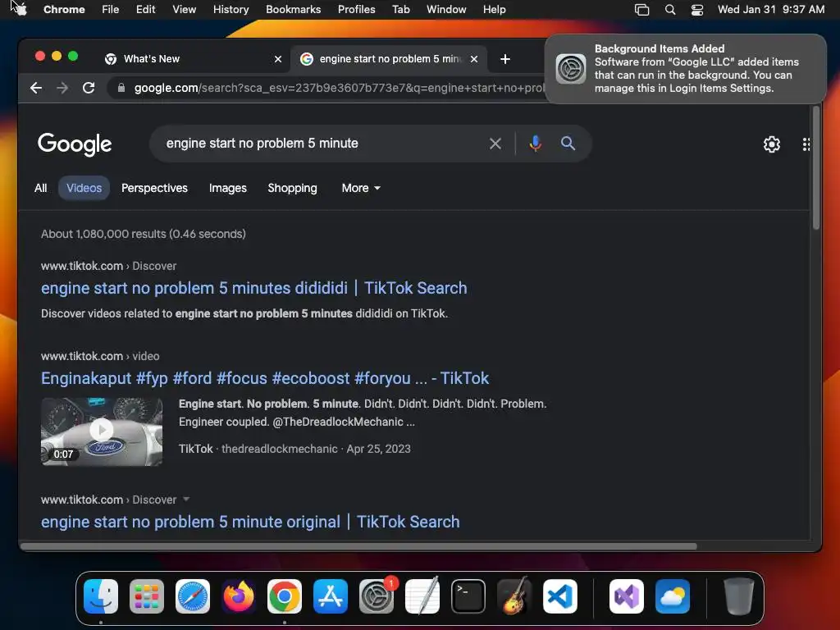Launch Terminal from the Dock
The height and width of the screenshot is (630, 840).
pyautogui.click(x=468, y=596)
